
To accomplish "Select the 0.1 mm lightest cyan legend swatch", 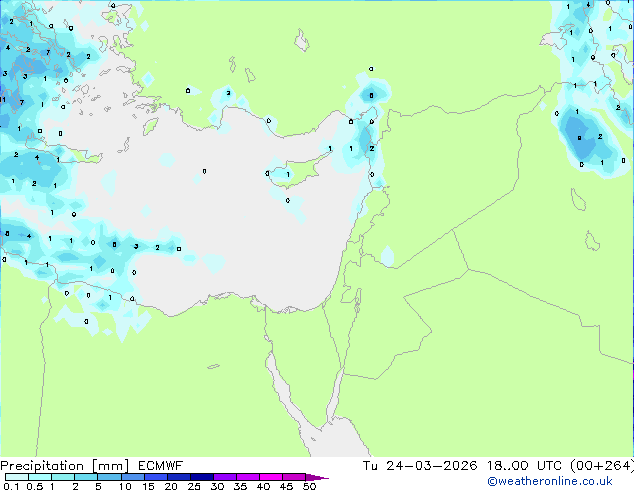I will pyautogui.click(x=10, y=478).
